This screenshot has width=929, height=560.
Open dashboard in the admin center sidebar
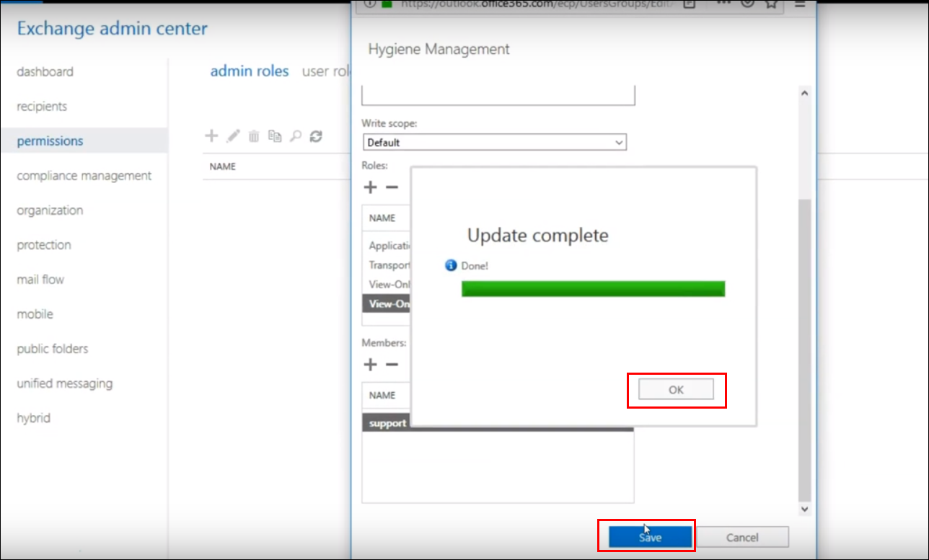(x=45, y=71)
